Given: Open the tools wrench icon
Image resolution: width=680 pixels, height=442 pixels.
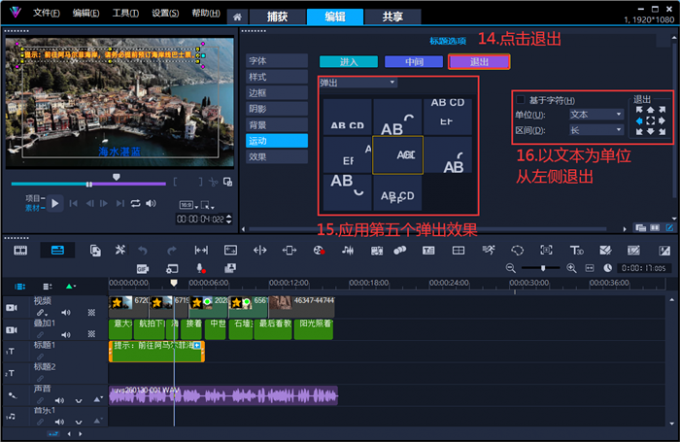Looking at the screenshot, I should 120,250.
